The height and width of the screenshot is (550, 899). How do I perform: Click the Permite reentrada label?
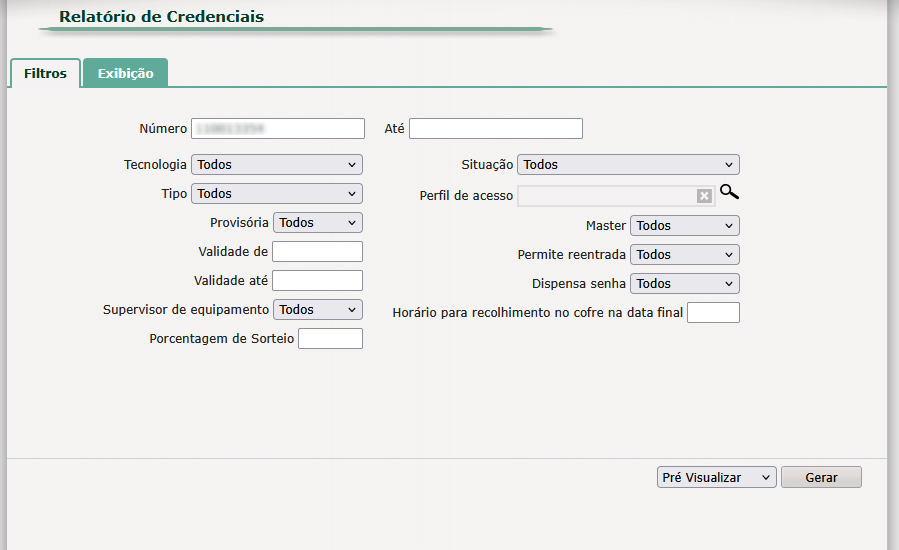(572, 255)
